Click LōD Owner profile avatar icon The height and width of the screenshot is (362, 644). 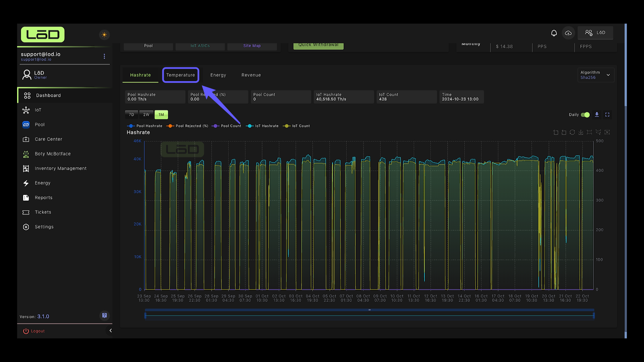point(26,75)
